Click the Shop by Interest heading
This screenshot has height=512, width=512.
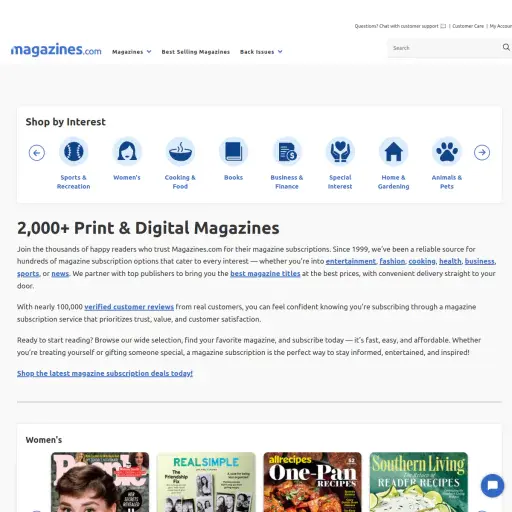tap(66, 122)
